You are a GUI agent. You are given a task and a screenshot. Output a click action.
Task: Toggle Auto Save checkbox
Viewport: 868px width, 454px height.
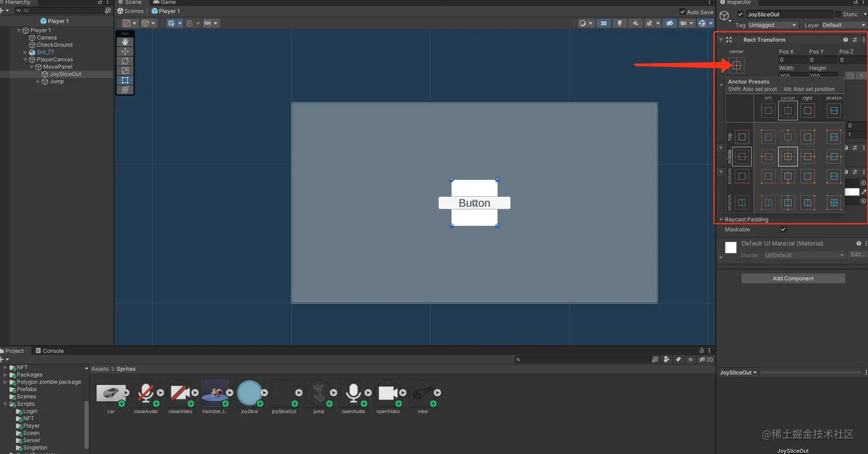click(682, 12)
